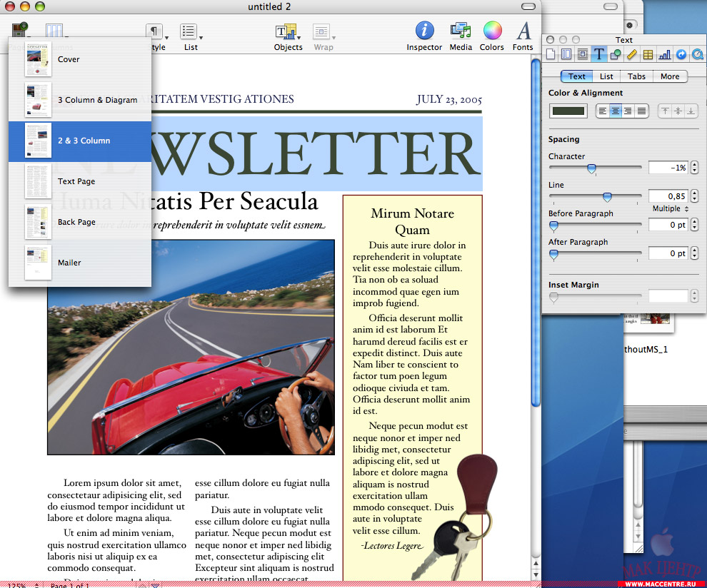
Task: Open the Table inspector pane
Action: coord(648,54)
